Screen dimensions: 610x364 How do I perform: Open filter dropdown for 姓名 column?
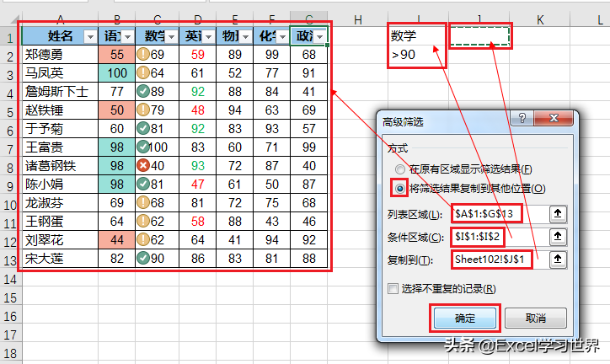[91, 37]
